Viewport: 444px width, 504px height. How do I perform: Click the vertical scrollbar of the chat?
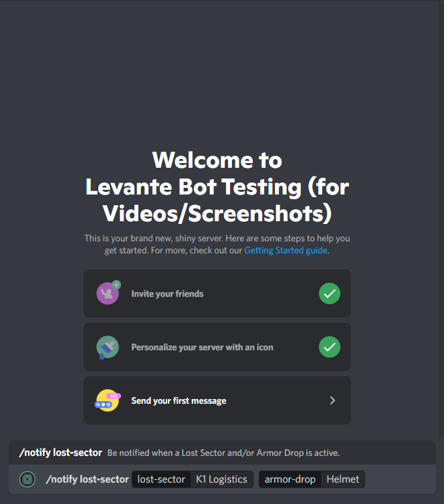pyautogui.click(x=441, y=219)
